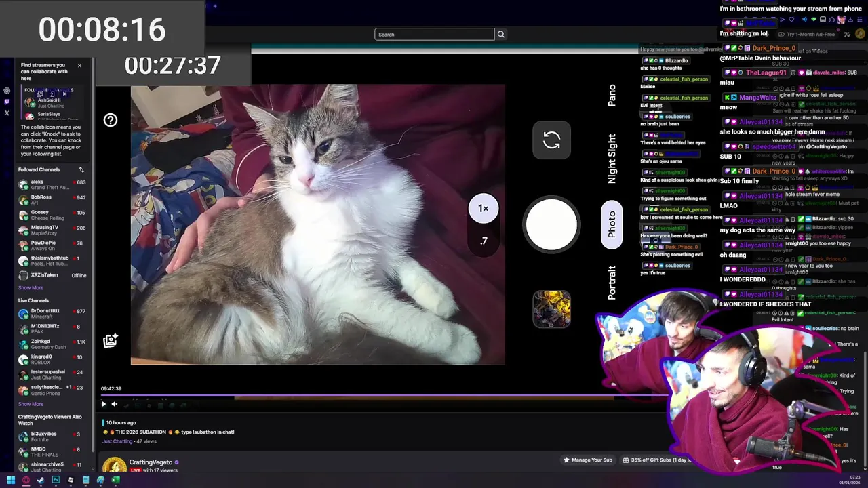Screen dimensions: 868x488
Task: Open MisusingTV MapleStory channel
Action: pyautogui.click(x=53, y=230)
